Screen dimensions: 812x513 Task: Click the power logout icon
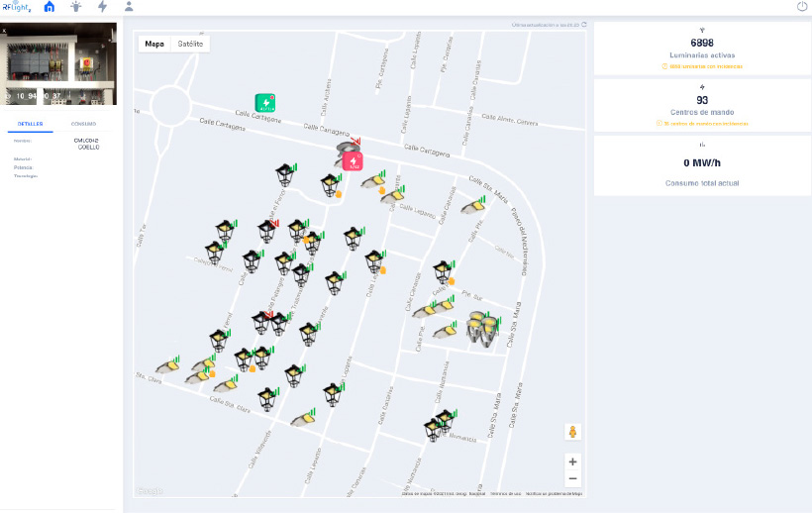[x=801, y=7]
